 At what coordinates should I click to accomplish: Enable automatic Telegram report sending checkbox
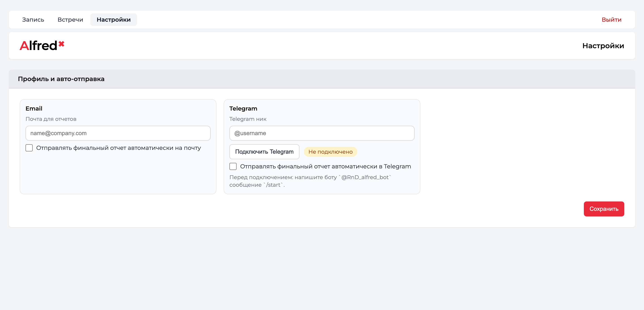(233, 166)
